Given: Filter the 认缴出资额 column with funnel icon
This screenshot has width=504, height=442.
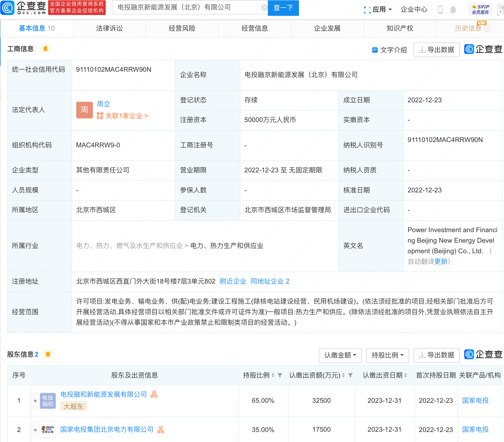Looking at the screenshot, I should coord(350,375).
